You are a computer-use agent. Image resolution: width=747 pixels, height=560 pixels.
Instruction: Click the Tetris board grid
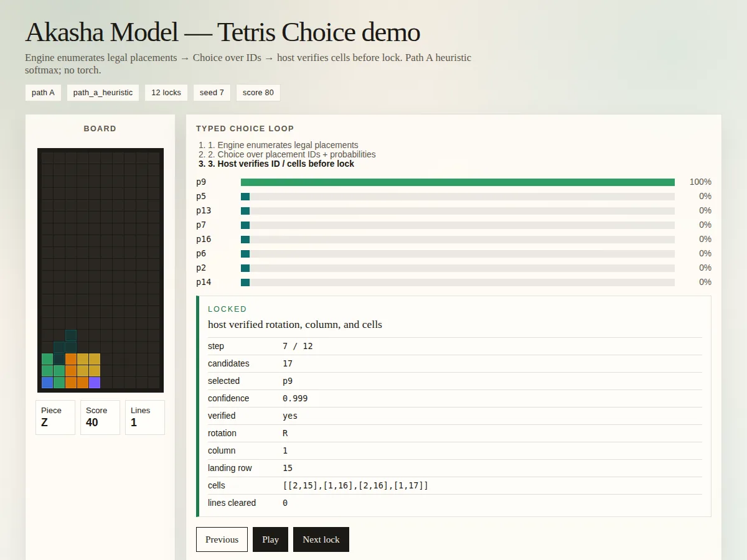[x=100, y=270]
